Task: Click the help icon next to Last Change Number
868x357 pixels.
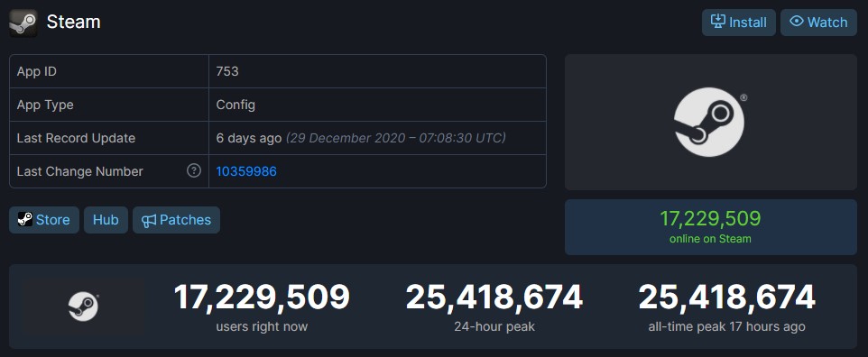Action: (x=194, y=171)
